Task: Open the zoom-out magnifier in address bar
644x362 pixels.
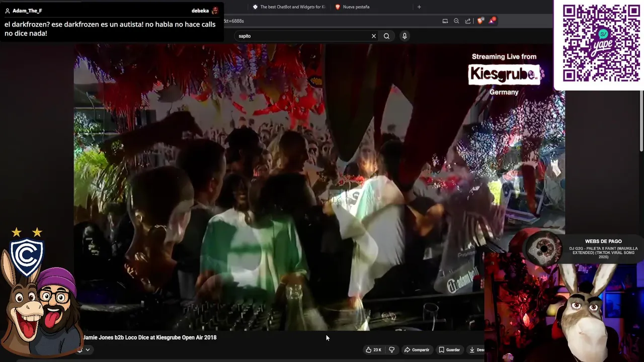Action: [x=456, y=21]
